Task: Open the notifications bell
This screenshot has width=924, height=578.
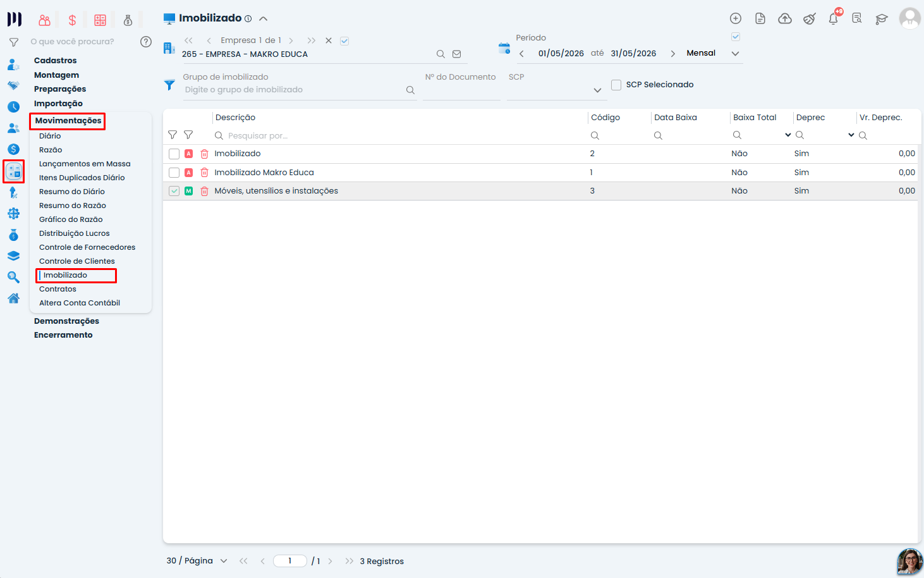Action: point(834,18)
